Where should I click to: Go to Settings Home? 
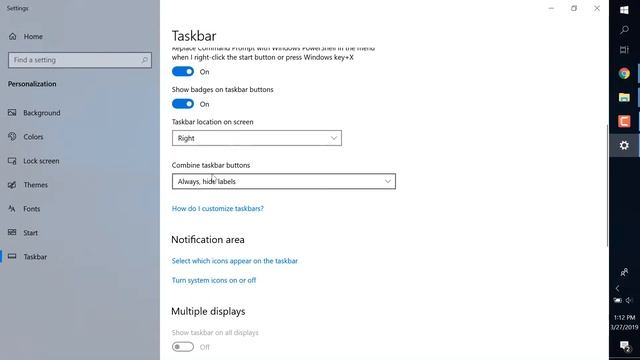33,36
